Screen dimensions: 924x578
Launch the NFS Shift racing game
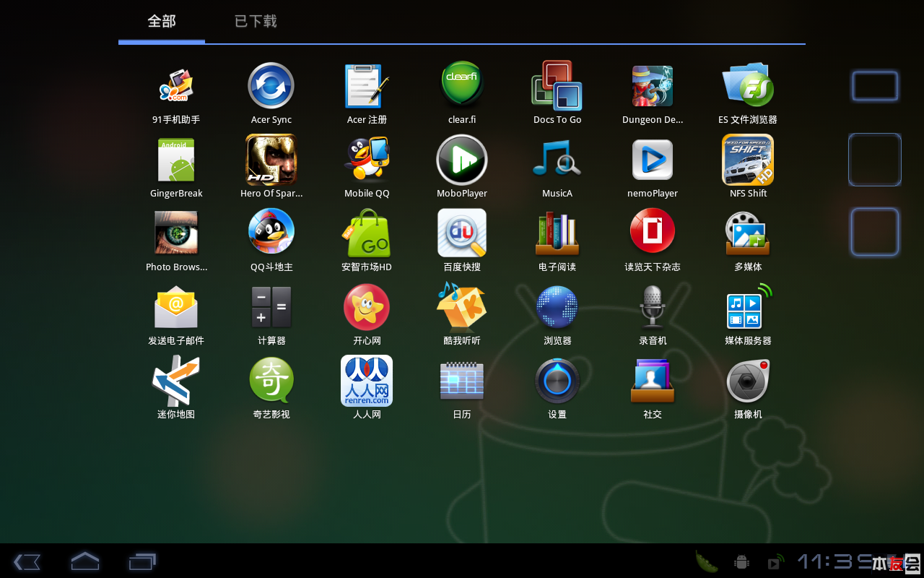(748, 160)
